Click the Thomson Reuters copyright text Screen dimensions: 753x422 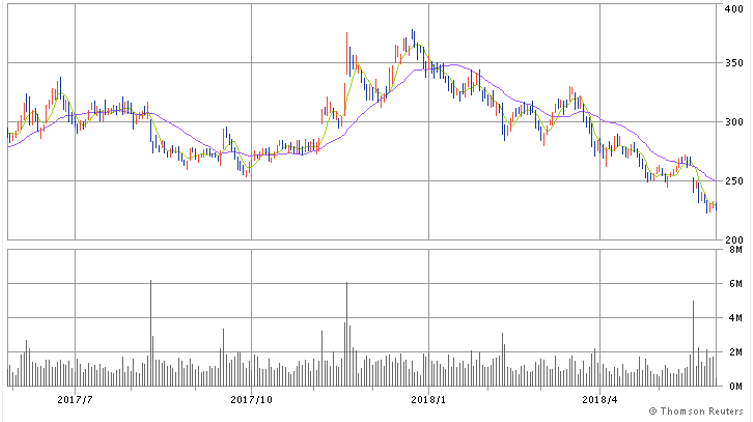(698, 411)
